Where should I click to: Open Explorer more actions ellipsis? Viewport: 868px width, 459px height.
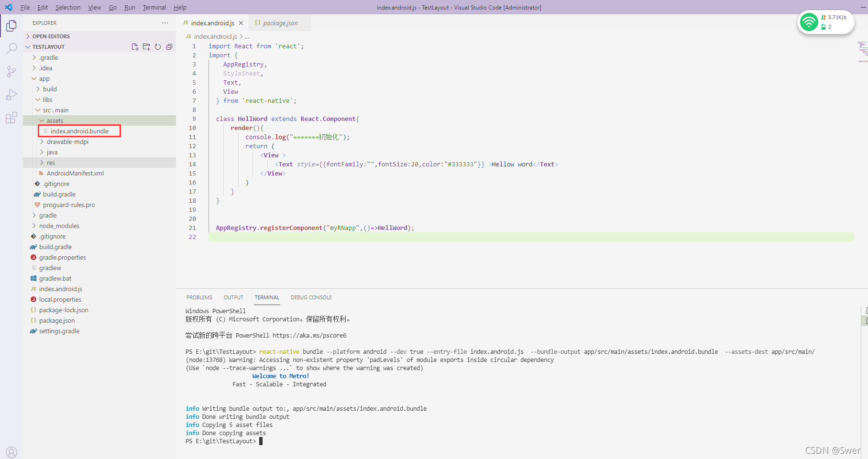pyautogui.click(x=165, y=23)
